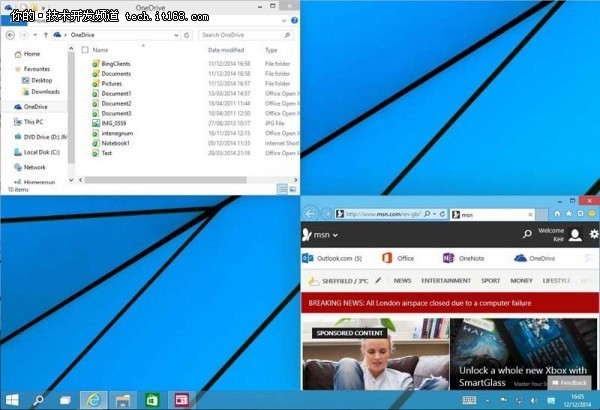Click the Windows Start button

(13, 399)
